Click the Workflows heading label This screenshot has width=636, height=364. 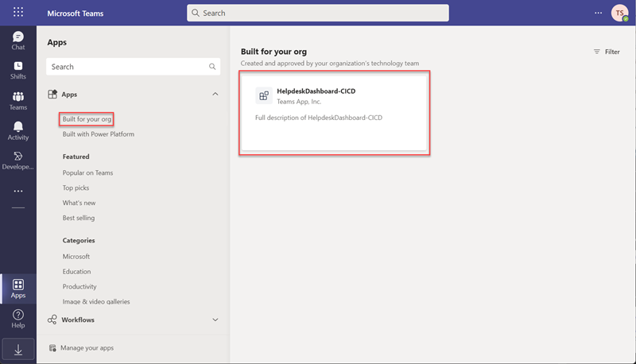(x=78, y=319)
